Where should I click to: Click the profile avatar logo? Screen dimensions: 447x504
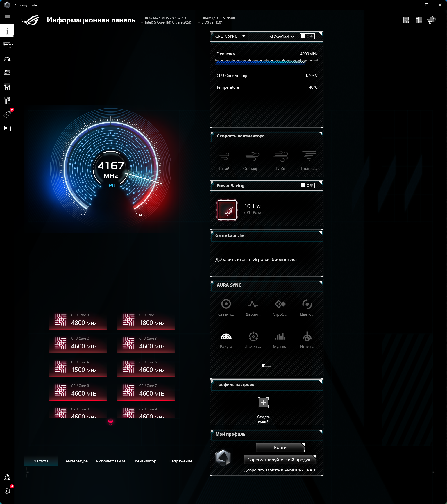pos(223,457)
